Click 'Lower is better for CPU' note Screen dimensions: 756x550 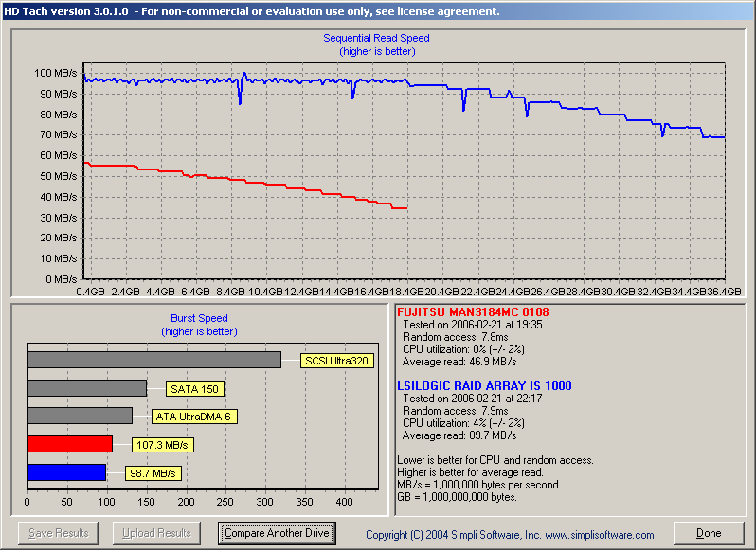pos(495,460)
